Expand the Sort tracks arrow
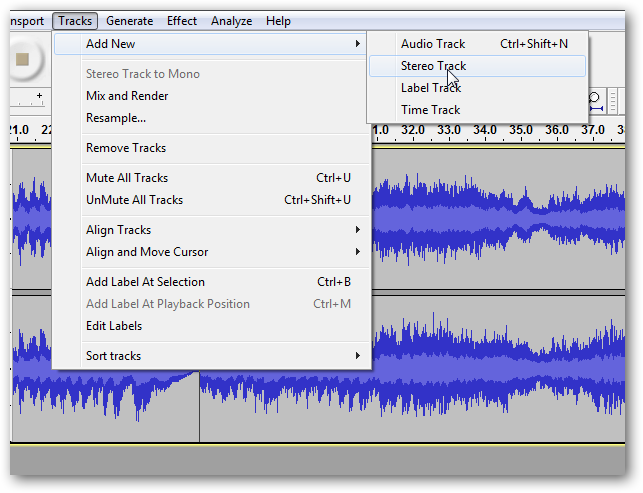This screenshot has width=643, height=493. tap(358, 356)
